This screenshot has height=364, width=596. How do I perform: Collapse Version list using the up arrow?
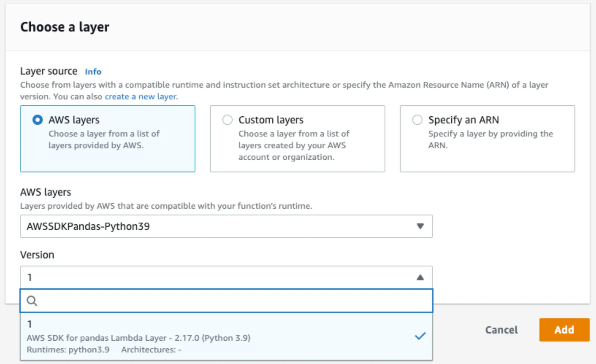click(x=420, y=278)
